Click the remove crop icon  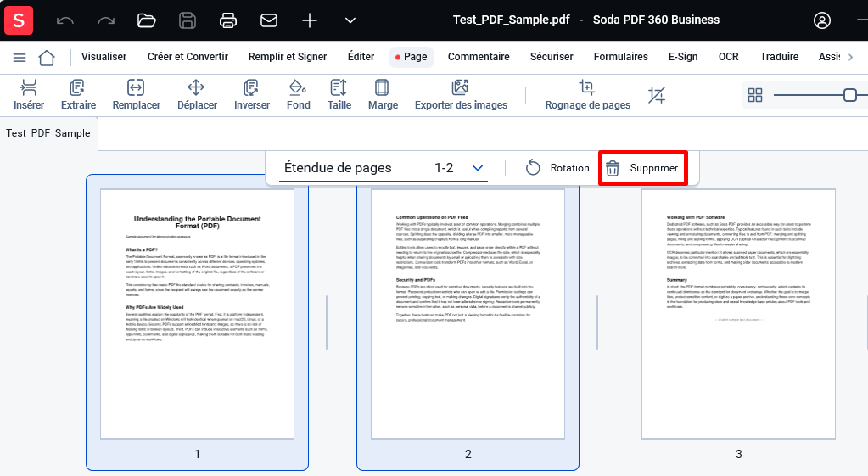[x=657, y=95]
